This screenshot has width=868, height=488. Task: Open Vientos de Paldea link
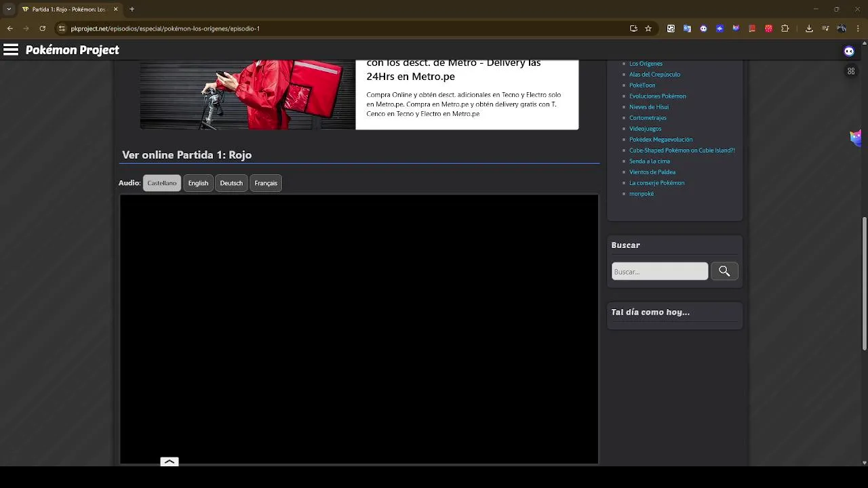click(652, 172)
